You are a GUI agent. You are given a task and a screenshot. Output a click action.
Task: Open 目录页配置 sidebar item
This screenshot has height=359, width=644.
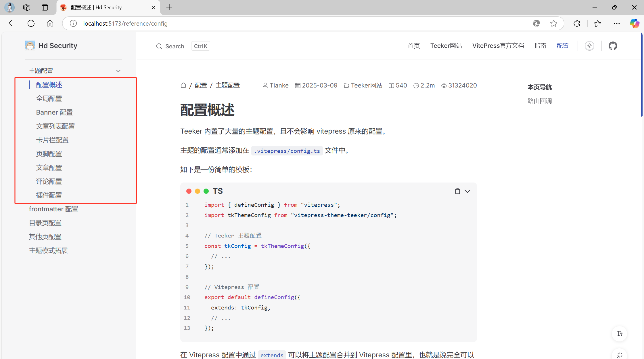tap(45, 223)
